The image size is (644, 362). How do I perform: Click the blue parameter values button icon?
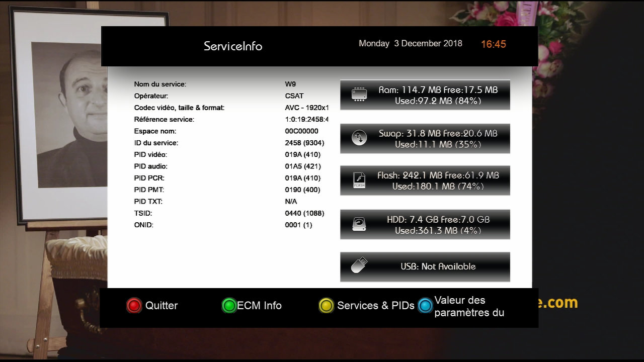coord(425,306)
